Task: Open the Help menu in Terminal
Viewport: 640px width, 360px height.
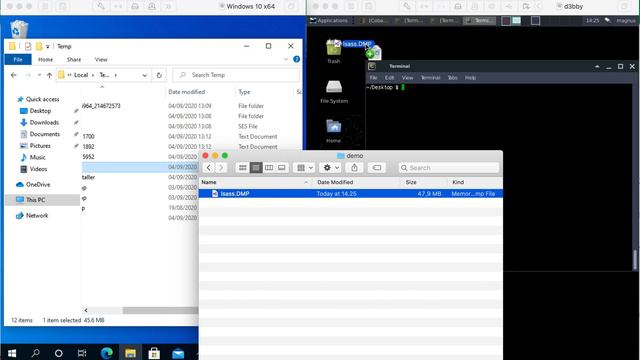Action: pyautogui.click(x=470, y=78)
